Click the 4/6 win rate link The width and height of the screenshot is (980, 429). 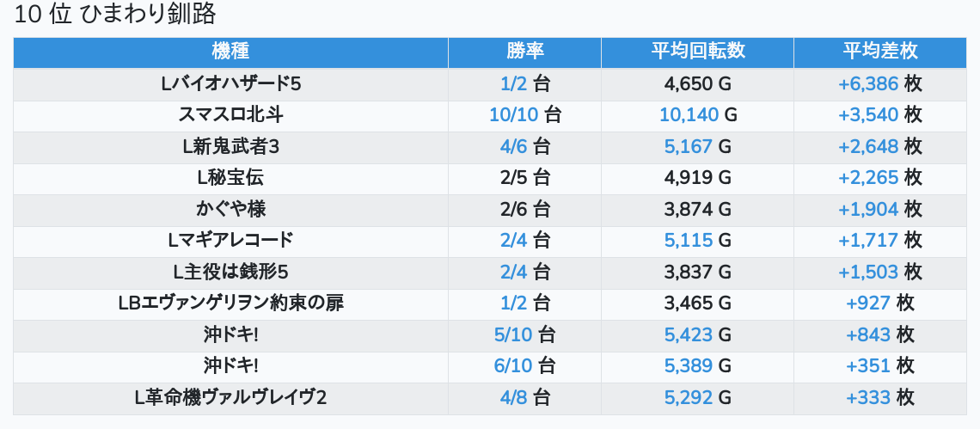click(x=514, y=147)
